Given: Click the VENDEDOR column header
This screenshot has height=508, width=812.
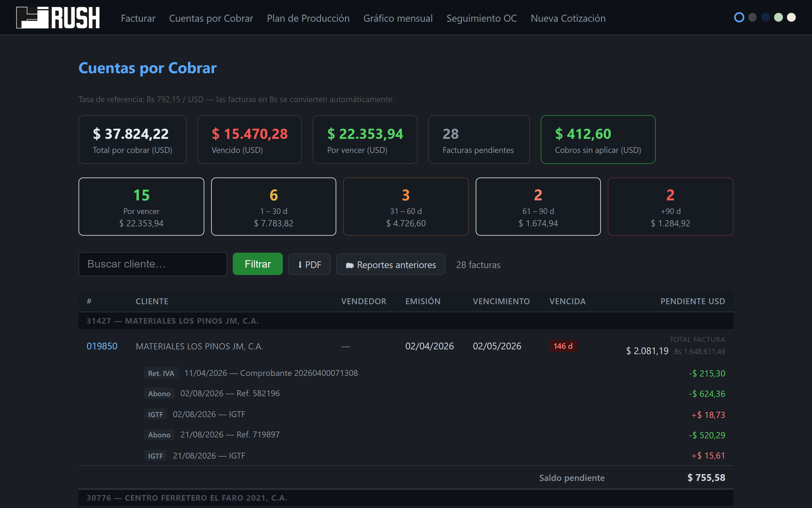Looking at the screenshot, I should click(364, 301).
